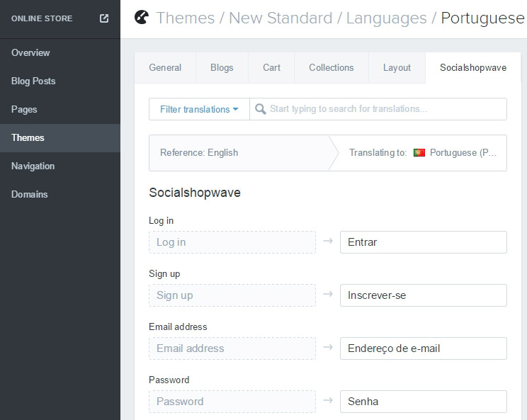
Task: Click the search magnifier icon
Action: tap(261, 109)
